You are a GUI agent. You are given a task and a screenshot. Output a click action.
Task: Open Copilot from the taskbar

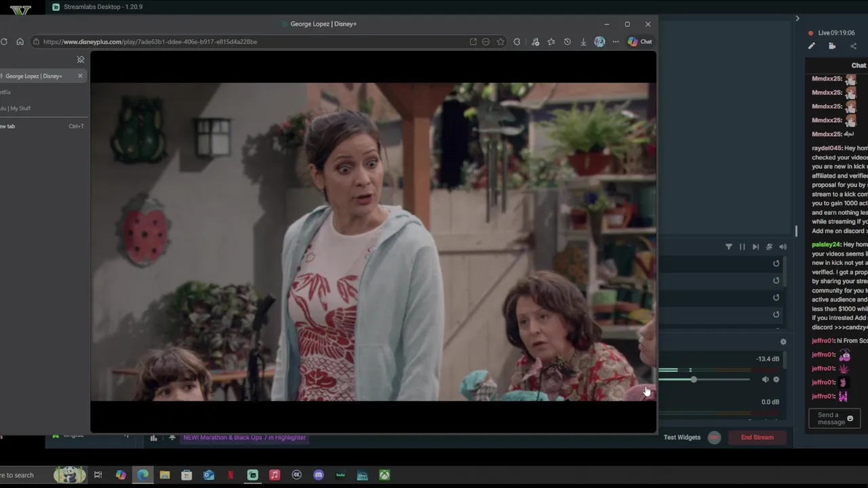(x=121, y=475)
